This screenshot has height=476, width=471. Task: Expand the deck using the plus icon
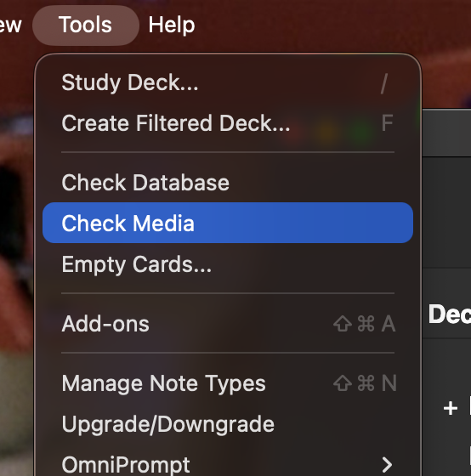pos(451,408)
